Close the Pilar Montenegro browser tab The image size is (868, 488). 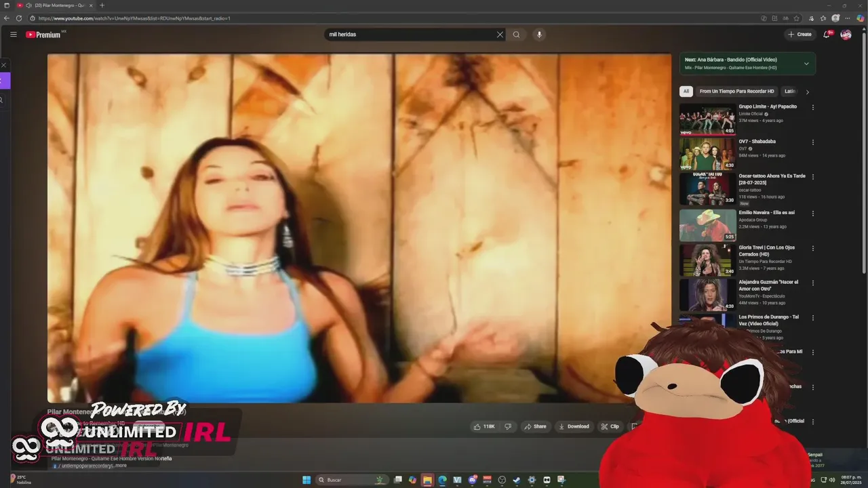91,5
